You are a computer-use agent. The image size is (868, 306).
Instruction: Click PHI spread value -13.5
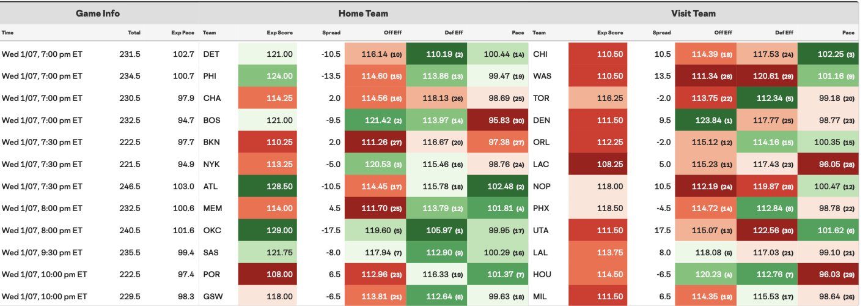(x=331, y=76)
